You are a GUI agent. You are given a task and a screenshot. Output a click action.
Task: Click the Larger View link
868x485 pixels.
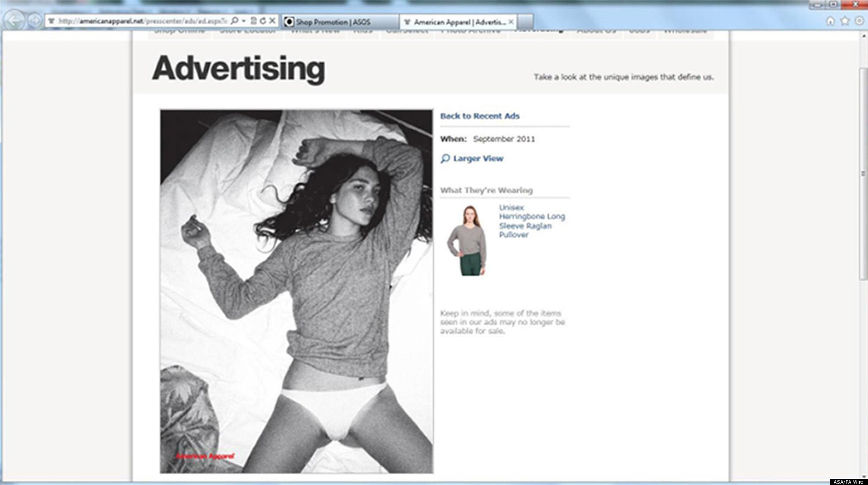(x=478, y=159)
